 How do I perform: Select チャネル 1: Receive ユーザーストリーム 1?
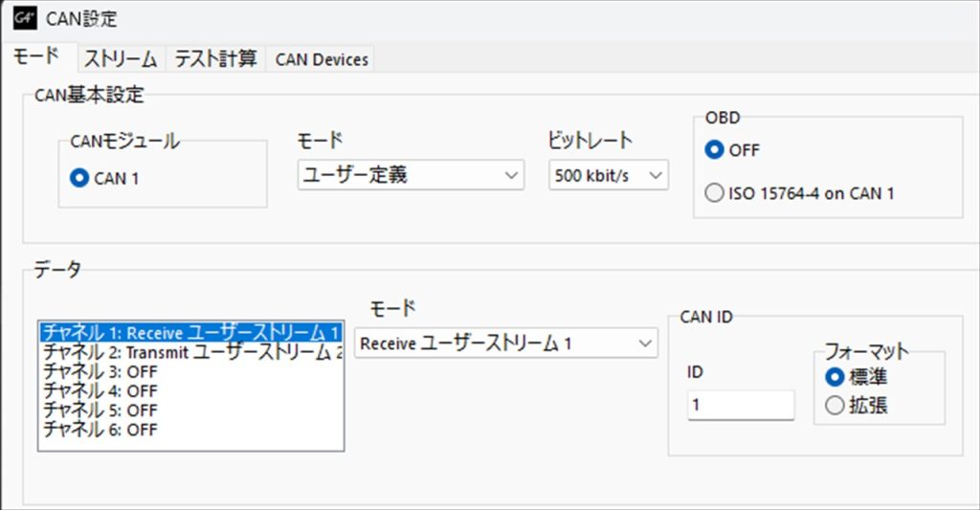[190, 332]
